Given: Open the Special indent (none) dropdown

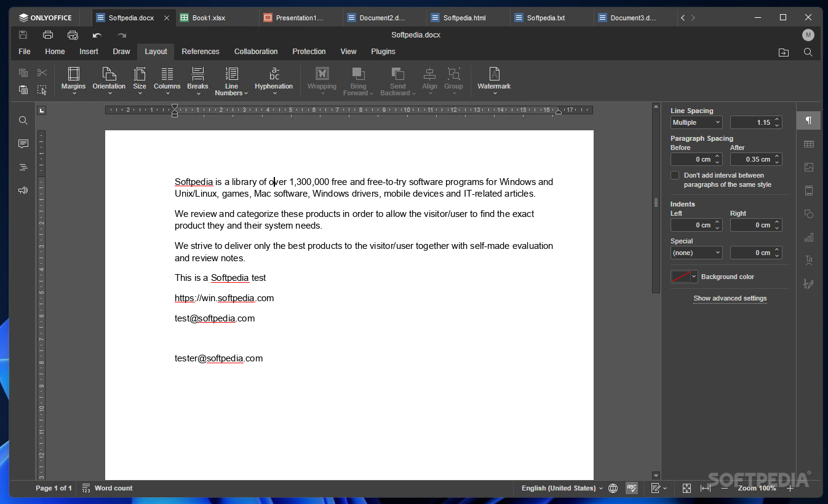Looking at the screenshot, I should 696,253.
